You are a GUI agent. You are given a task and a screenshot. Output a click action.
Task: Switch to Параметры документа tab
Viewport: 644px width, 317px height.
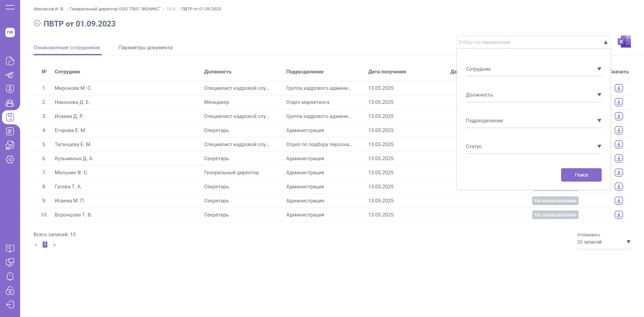pos(145,48)
